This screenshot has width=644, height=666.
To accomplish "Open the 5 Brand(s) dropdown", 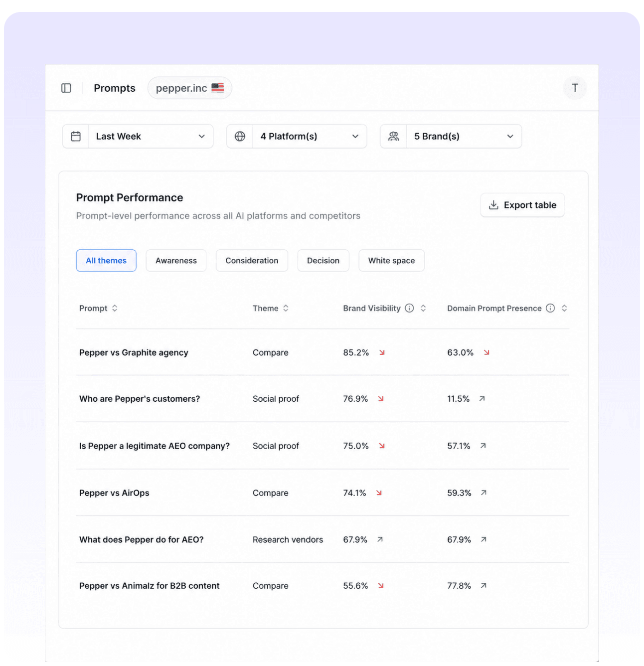I will coord(451,136).
